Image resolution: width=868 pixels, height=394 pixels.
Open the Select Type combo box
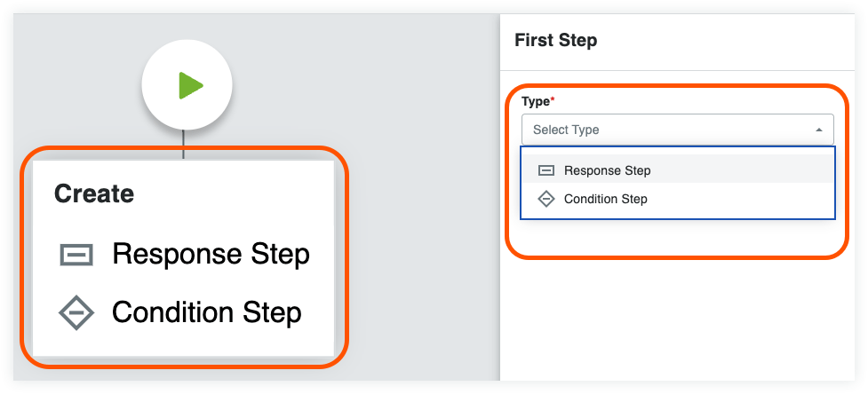[677, 130]
